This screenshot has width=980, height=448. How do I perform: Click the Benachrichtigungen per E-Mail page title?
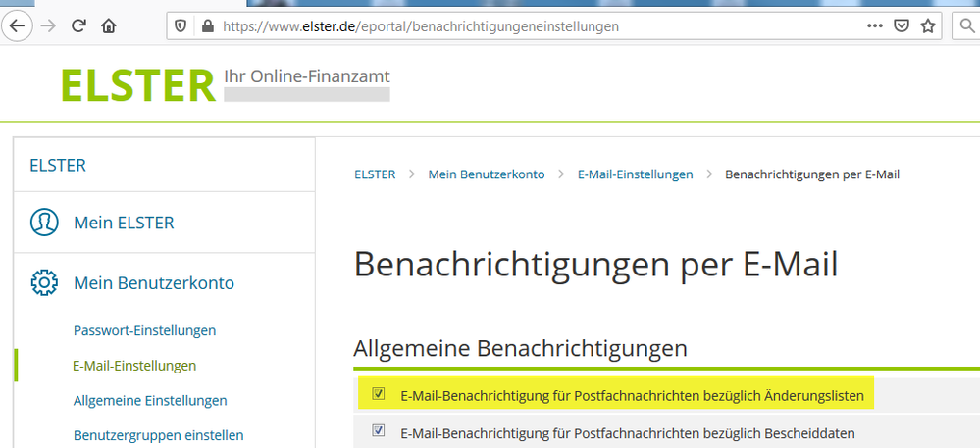pyautogui.click(x=595, y=265)
